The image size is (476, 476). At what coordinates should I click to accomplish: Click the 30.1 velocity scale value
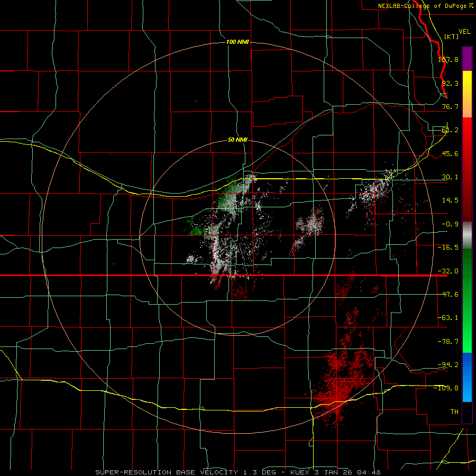(450, 177)
